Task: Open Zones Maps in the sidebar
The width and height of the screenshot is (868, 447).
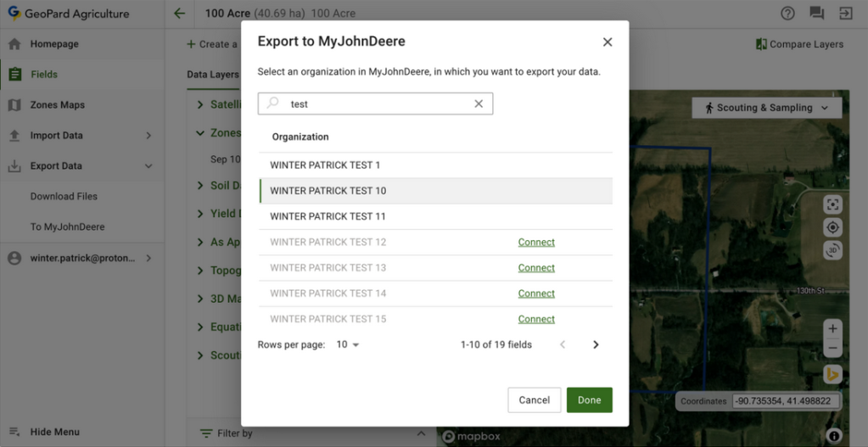Action: pos(58,105)
